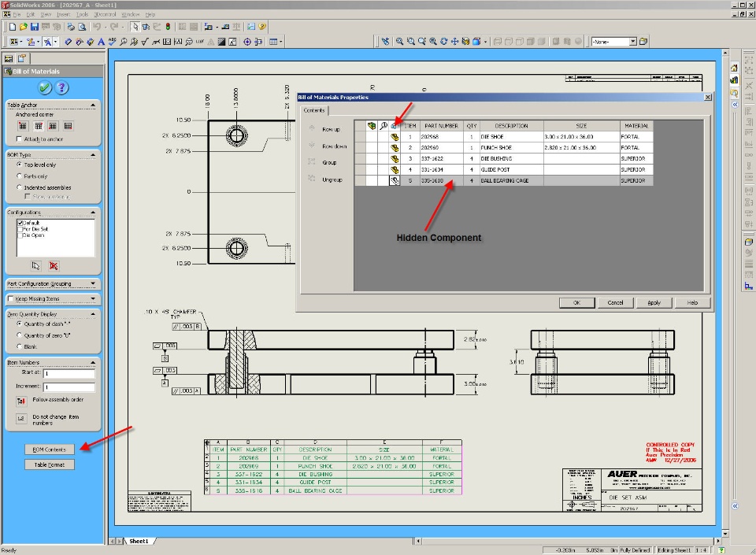This screenshot has height=555, width=756.
Task: Select the Parts only radio button
Action: 20,176
